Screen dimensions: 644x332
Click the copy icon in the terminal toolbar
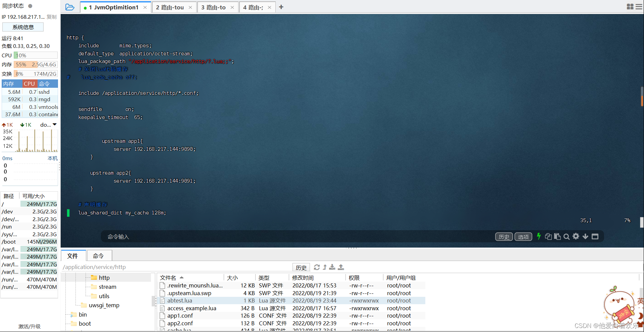[x=548, y=237]
